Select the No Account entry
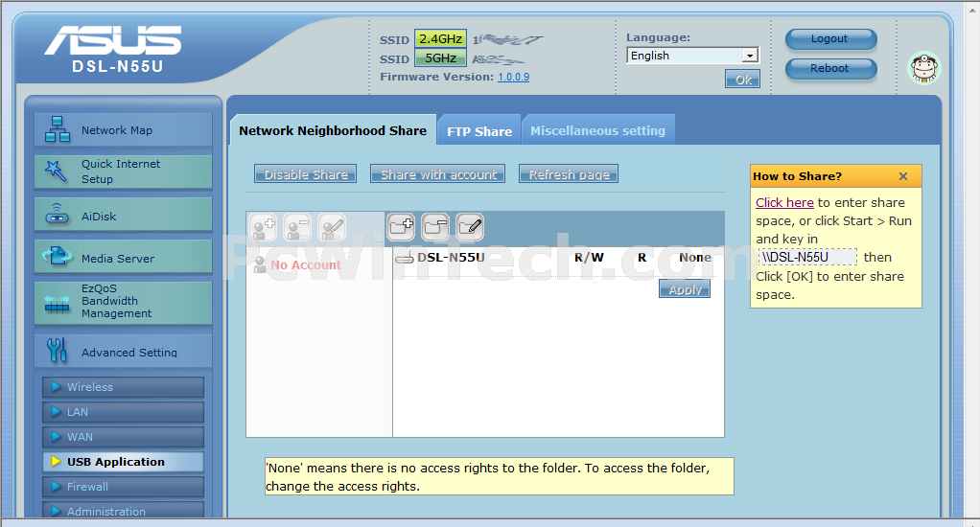Screen dimensions: 980x527 tap(298, 264)
